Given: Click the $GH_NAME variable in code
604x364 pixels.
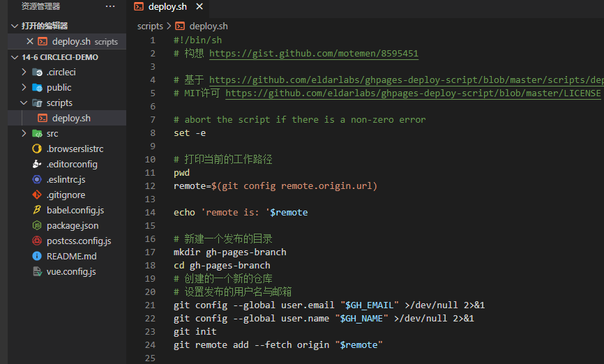Looking at the screenshot, I should (361, 319).
